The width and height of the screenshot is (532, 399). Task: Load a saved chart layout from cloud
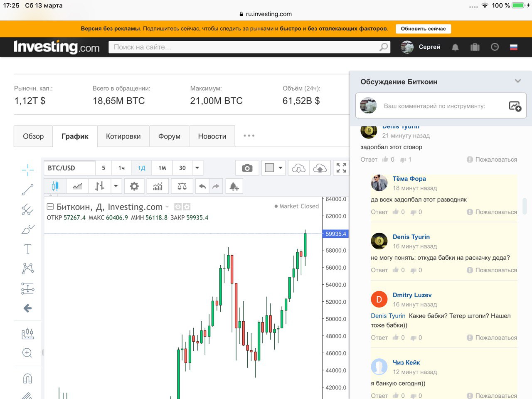(x=298, y=168)
